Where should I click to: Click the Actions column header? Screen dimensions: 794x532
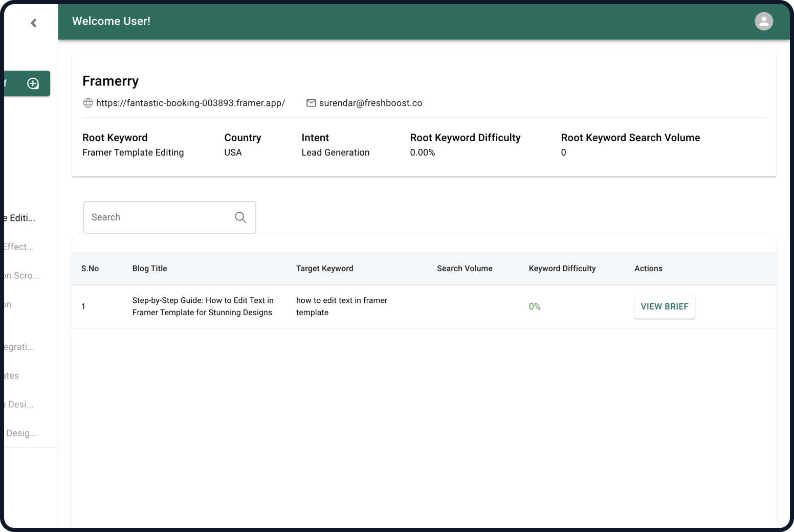648,268
